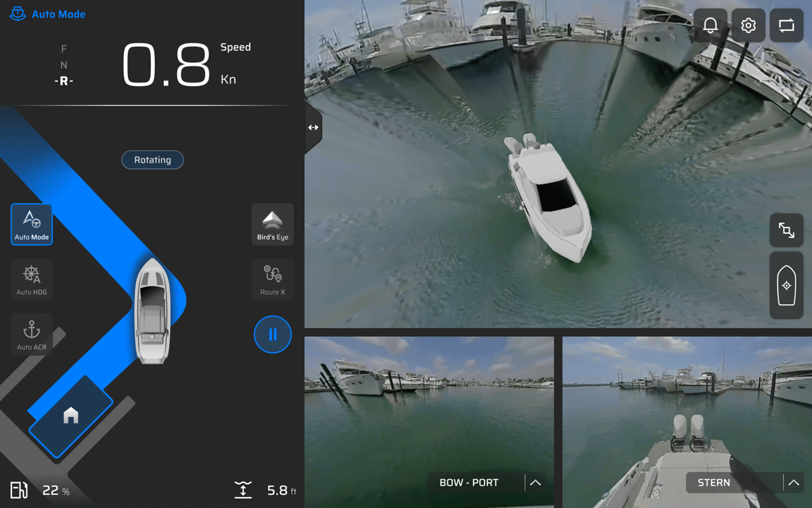The width and height of the screenshot is (812, 508).
Task: Enable Auto ACR anchor mode
Action: click(32, 334)
